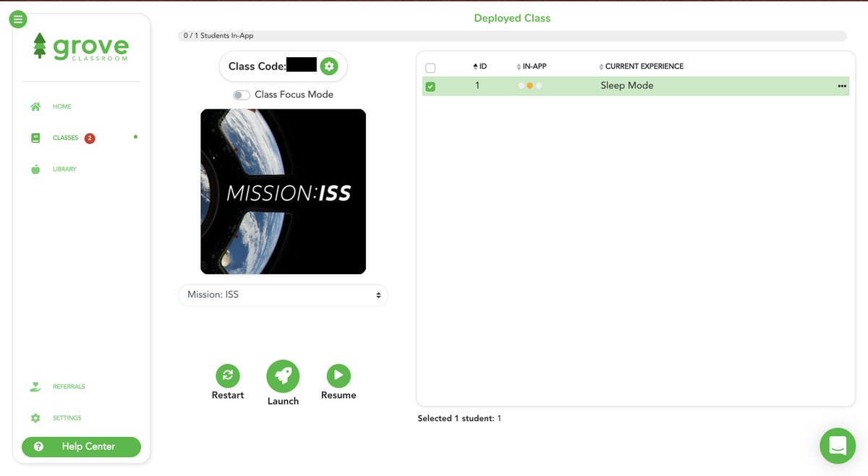Screen dimensions: 868x476
Task: Click the "Class Code:" label
Action: click(258, 66)
